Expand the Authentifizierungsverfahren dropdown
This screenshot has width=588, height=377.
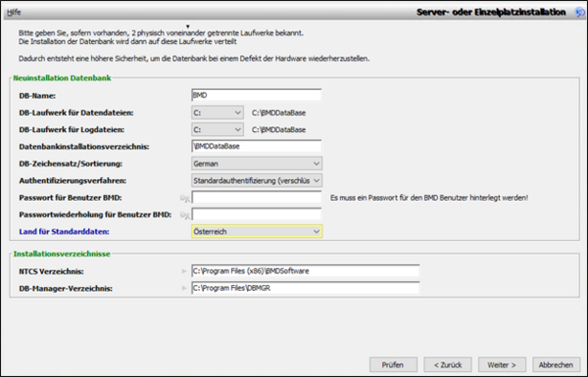(x=257, y=180)
